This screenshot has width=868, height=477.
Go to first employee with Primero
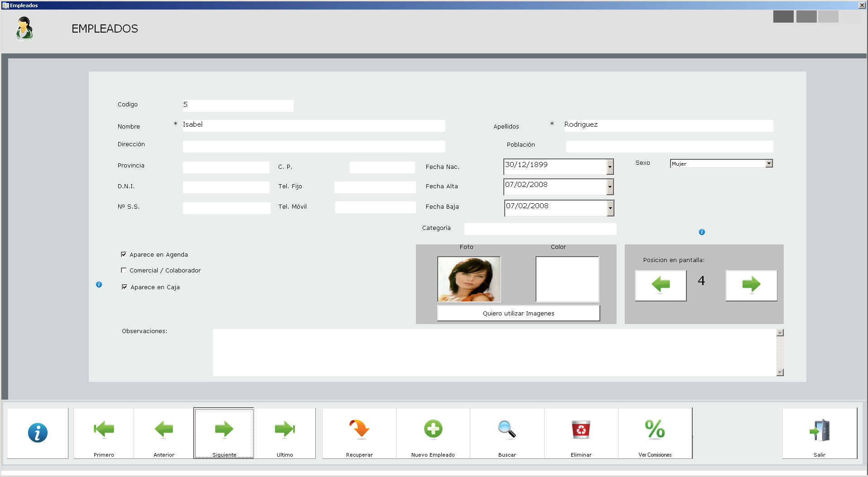click(x=104, y=433)
